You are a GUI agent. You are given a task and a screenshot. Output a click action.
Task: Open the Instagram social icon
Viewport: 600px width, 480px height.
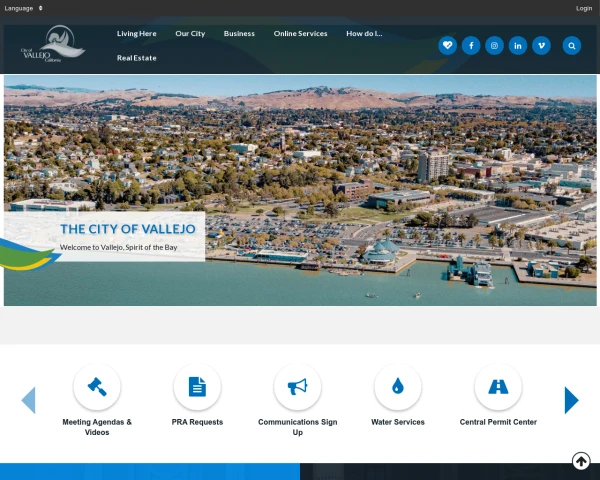[494, 45]
